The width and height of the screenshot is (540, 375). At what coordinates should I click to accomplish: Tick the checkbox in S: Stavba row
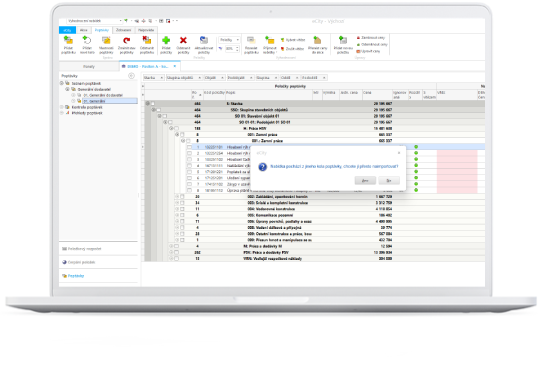point(153,104)
